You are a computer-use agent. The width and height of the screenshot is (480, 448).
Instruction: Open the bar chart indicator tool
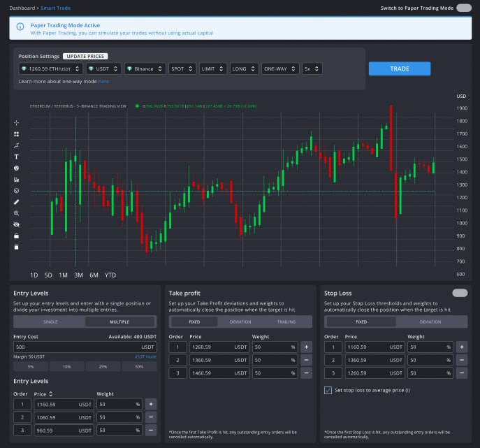17,180
